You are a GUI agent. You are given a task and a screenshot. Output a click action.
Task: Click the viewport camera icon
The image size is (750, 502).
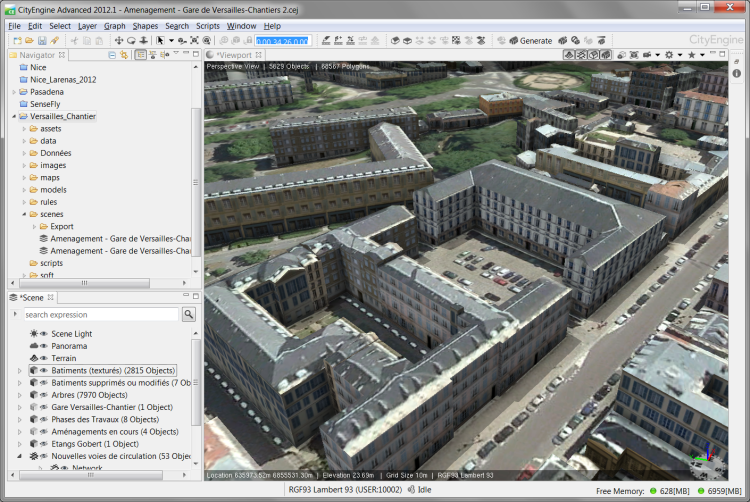click(647, 55)
